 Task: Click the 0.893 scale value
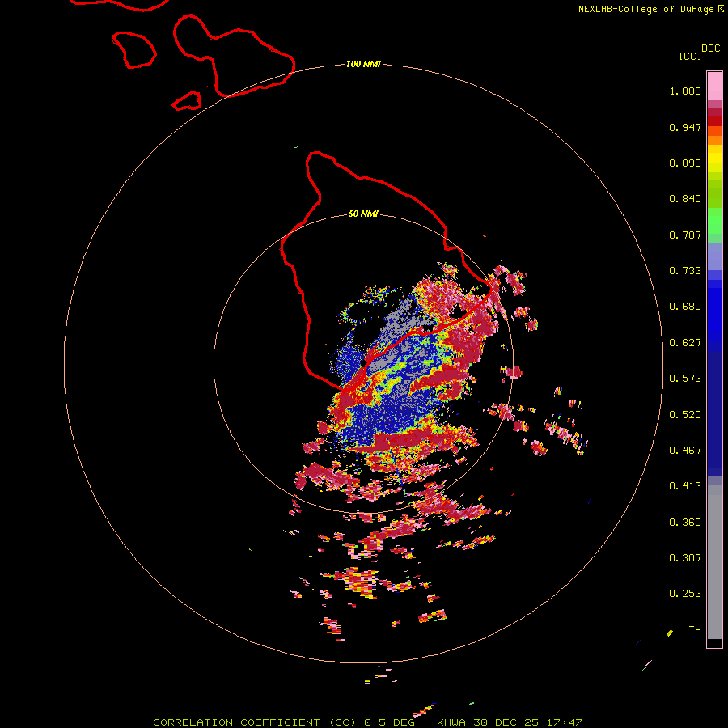tap(685, 163)
